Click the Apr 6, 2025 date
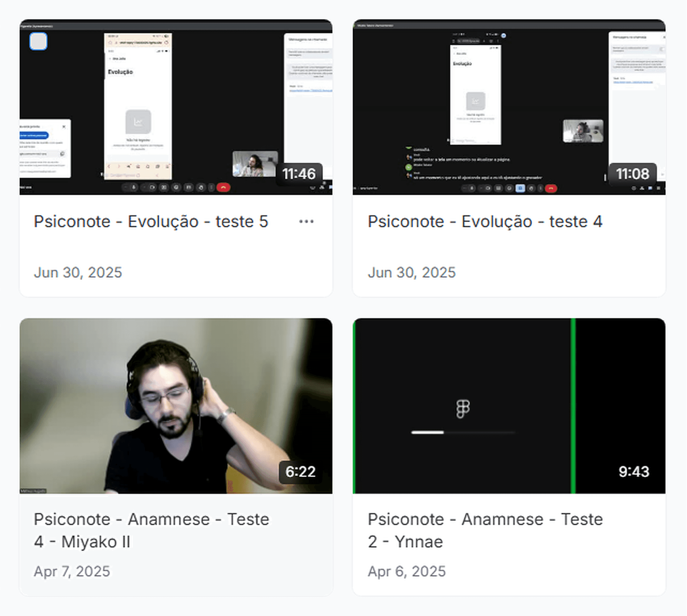Screen dimensions: 687x616 tap(407, 571)
